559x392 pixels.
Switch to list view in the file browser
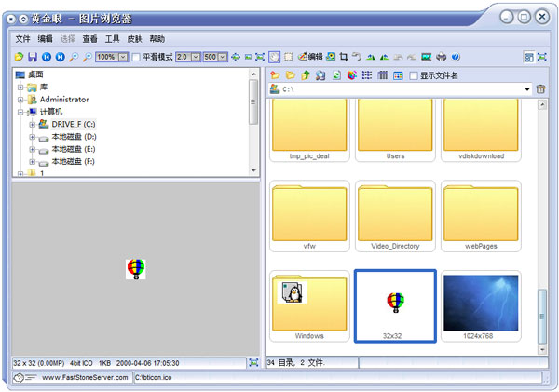tap(367, 75)
